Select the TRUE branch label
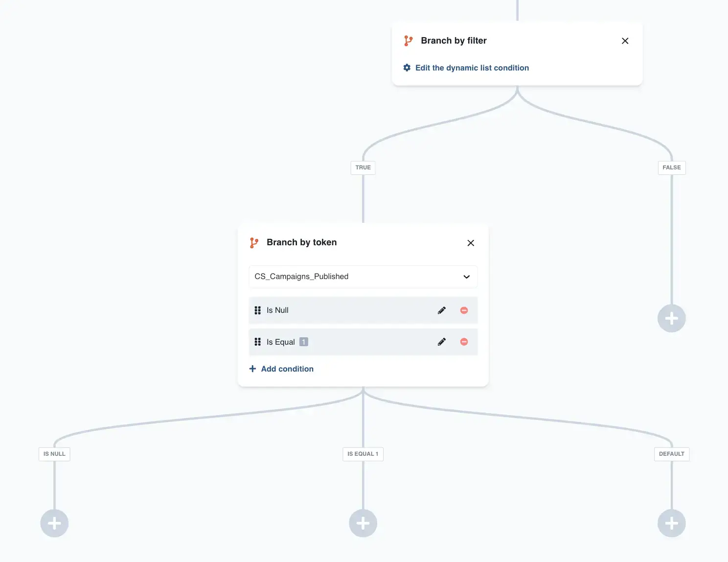This screenshot has height=562, width=728. coord(363,167)
